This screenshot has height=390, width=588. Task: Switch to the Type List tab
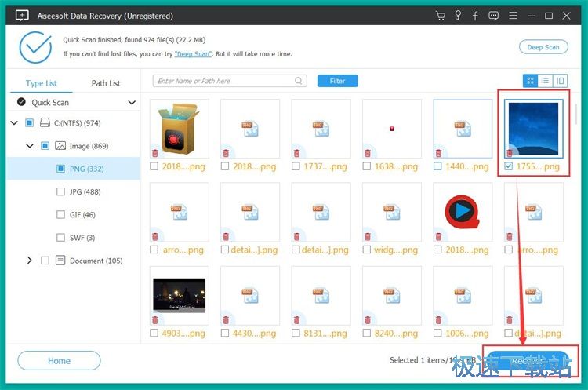click(x=42, y=83)
